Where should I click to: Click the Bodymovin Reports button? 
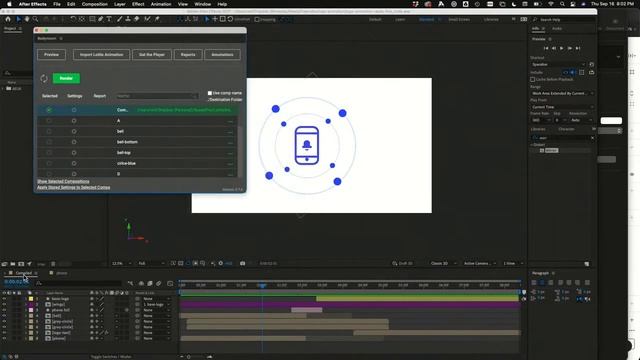[188, 55]
